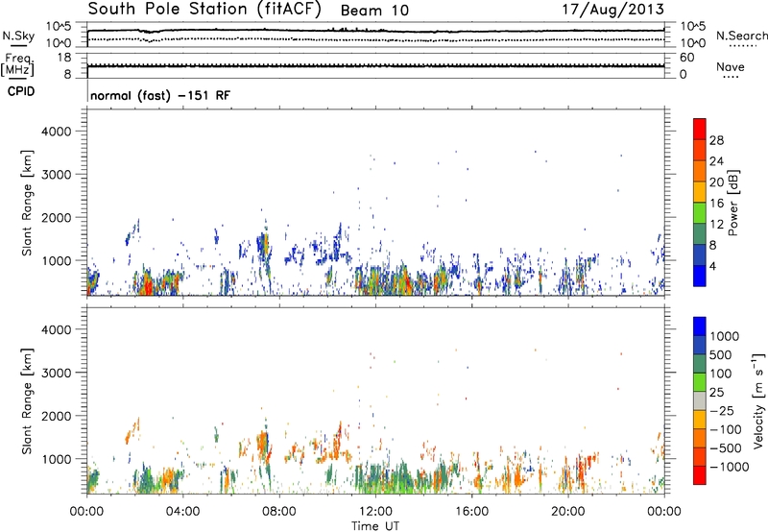Click the '4000' tick of the power panel
This screenshot has width=768, height=532.
pyautogui.click(x=57, y=132)
